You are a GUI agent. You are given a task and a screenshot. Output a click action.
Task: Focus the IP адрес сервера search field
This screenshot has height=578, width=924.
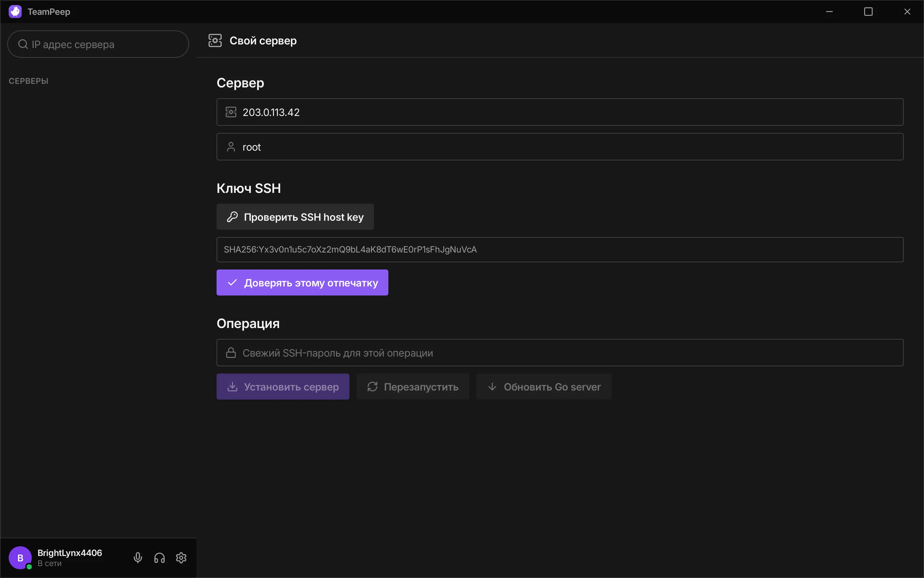(x=98, y=44)
